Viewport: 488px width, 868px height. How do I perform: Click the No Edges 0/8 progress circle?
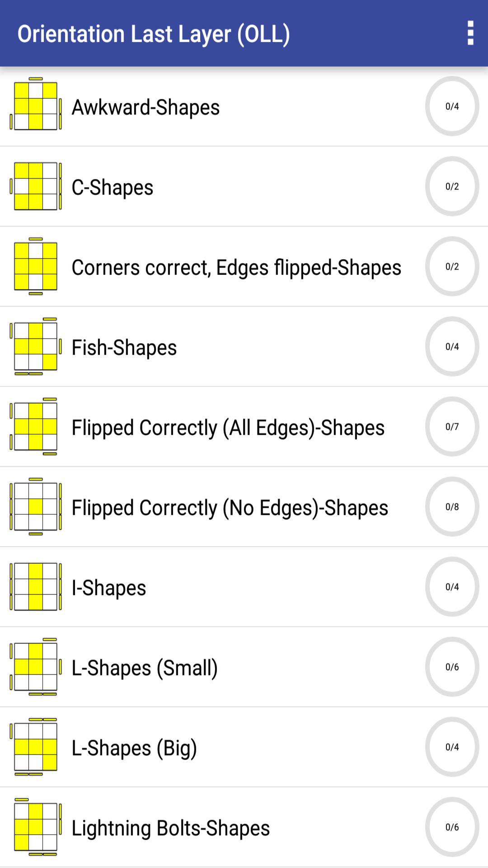click(x=452, y=507)
